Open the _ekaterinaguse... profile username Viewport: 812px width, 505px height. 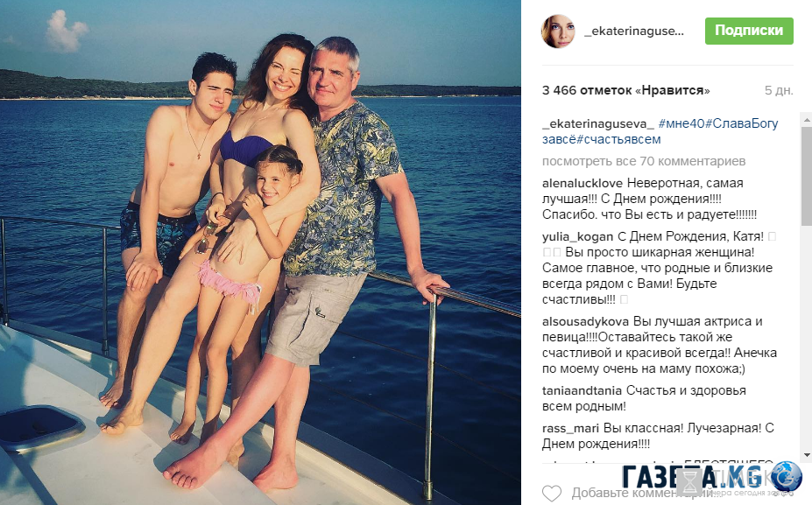634,31
